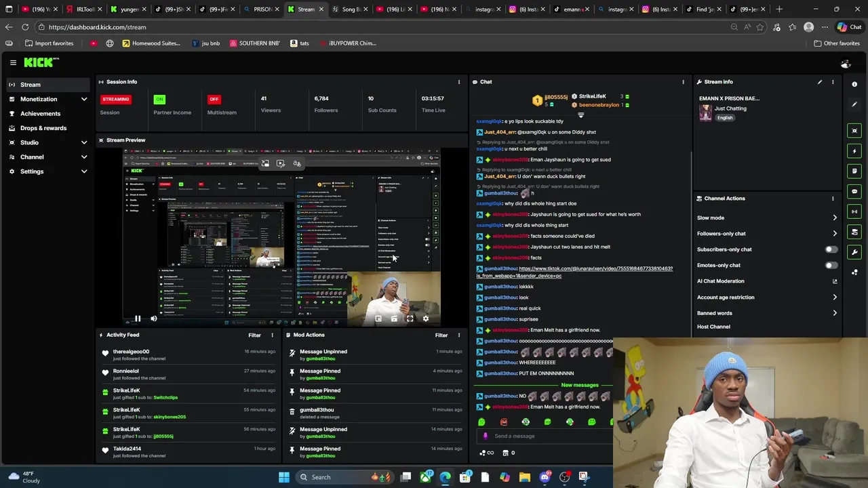Switch to PRISON browser tab
The image size is (868, 488).
point(260,9)
